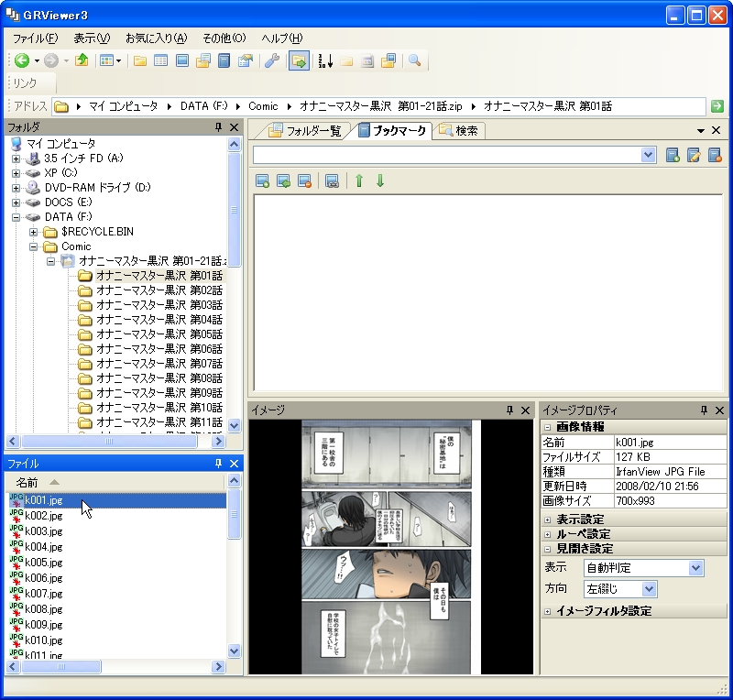Expand the DVD-RAM ドライブ (D:) node
733x700 pixels.
pos(16,188)
